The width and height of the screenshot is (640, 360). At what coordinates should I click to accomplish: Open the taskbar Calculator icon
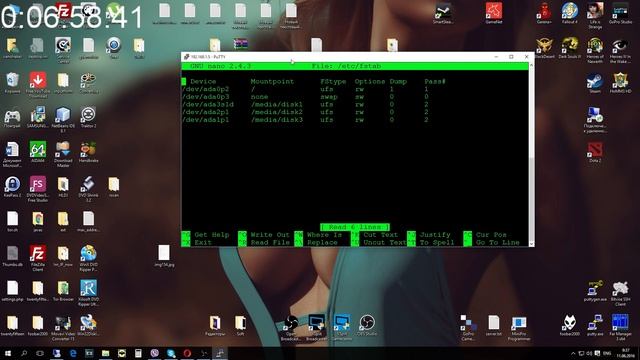138,353
